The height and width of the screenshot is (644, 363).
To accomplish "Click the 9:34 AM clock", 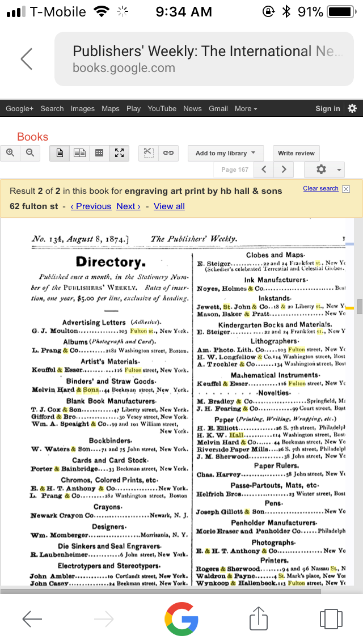I will tap(184, 12).
